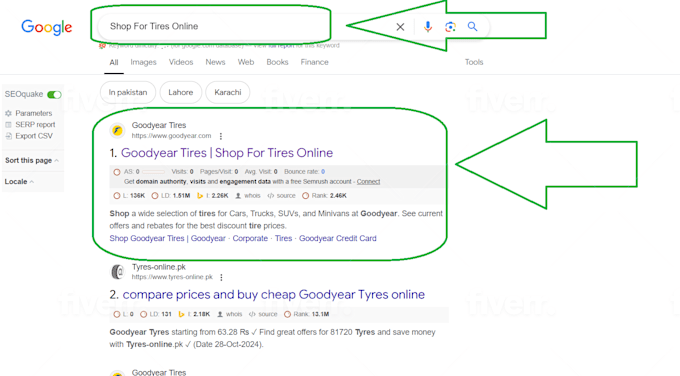
Task: Open SERP report icon in sidebar
Action: [8, 124]
